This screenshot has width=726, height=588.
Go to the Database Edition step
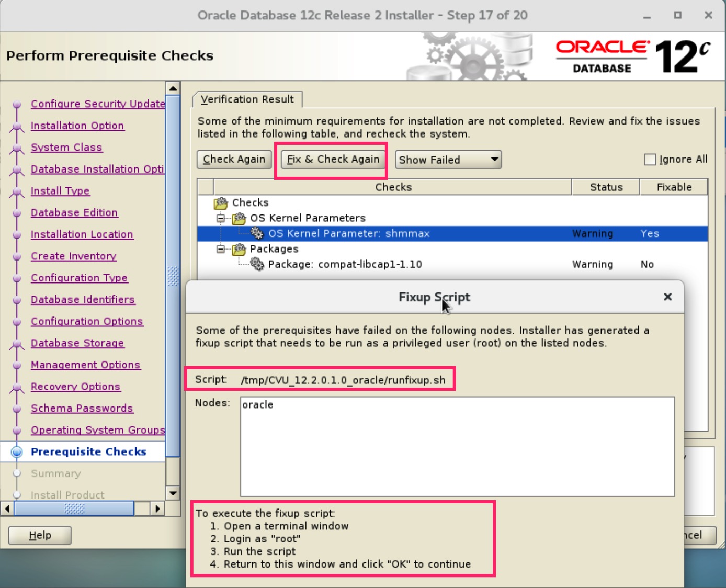[74, 212]
